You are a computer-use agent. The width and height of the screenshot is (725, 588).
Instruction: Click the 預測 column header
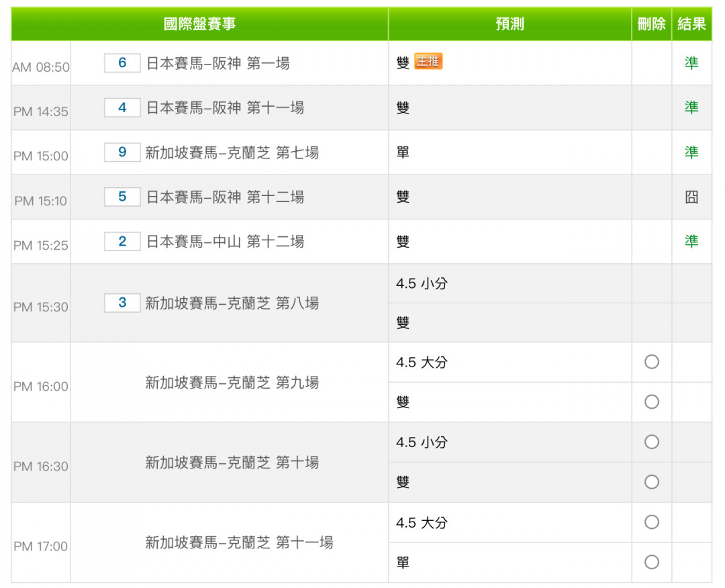[x=510, y=23]
